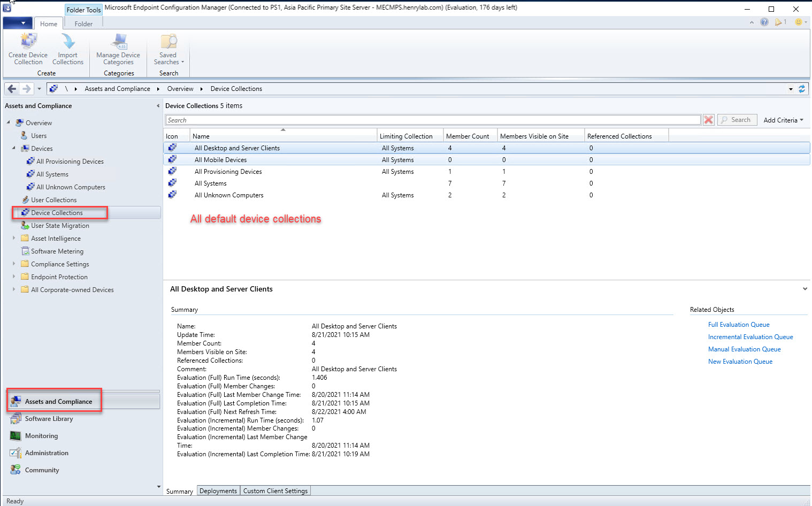Refresh the view with the refresh icon
Screen dimensions: 812x506
[x=801, y=89]
